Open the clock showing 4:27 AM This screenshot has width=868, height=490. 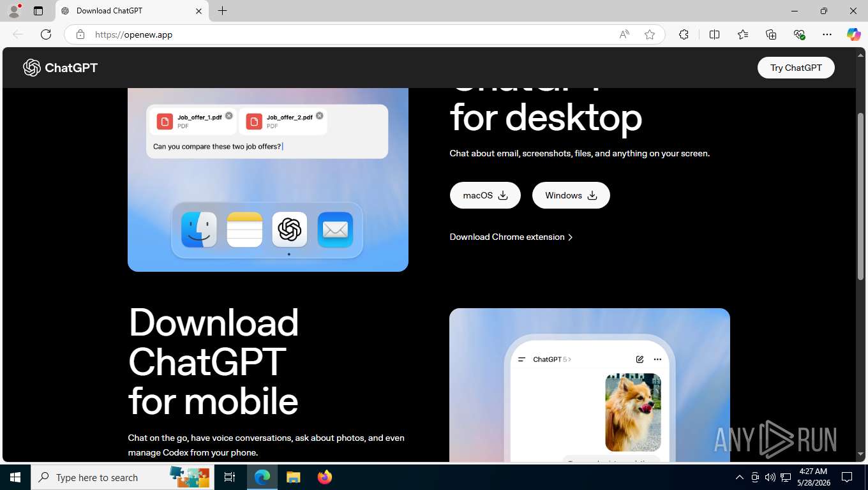pos(813,477)
